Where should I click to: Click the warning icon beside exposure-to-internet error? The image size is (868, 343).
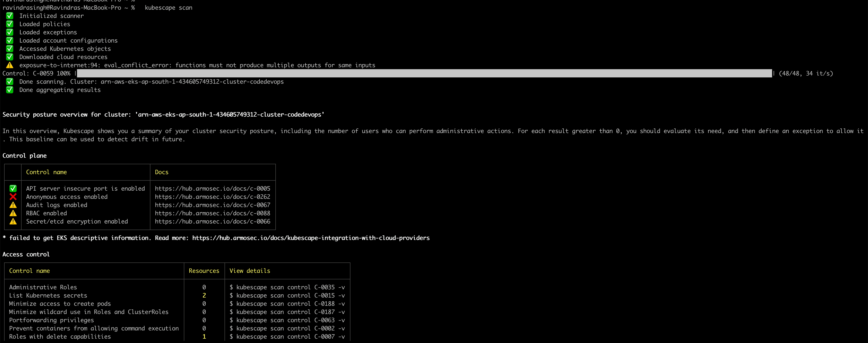[x=10, y=65]
